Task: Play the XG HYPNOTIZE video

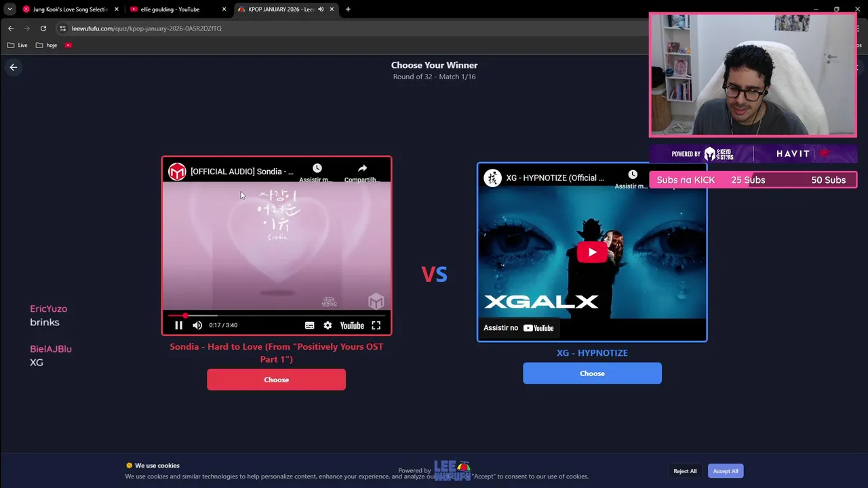Action: [x=592, y=252]
